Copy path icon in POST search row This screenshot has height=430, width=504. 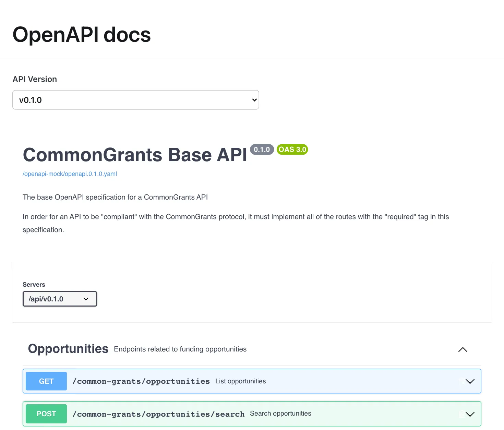461,414
